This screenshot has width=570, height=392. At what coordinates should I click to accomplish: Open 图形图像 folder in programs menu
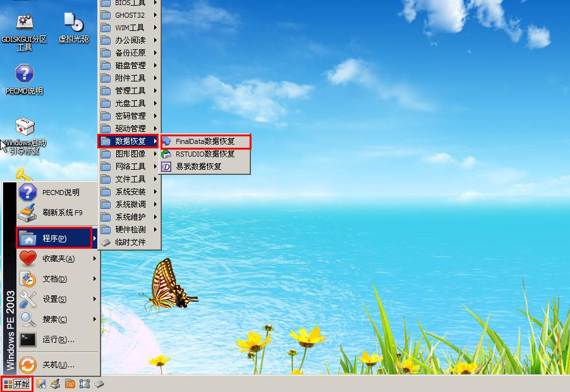[x=130, y=154]
